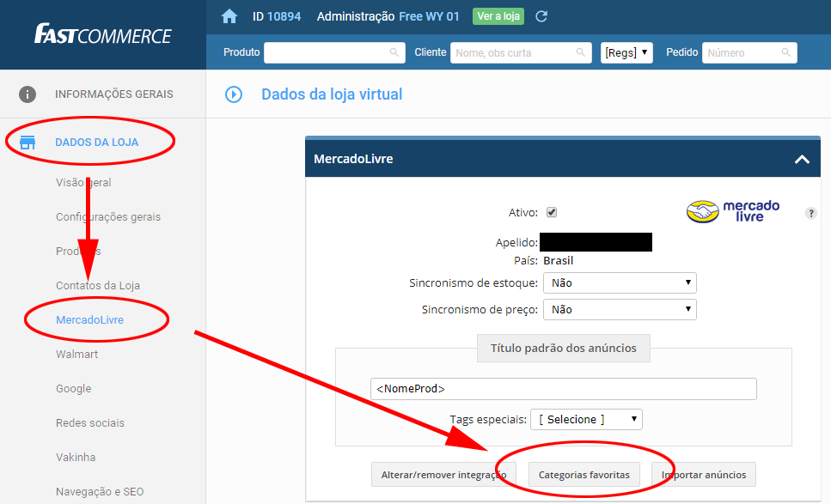Click the País value Brasil
The image size is (831, 504).
(558, 260)
